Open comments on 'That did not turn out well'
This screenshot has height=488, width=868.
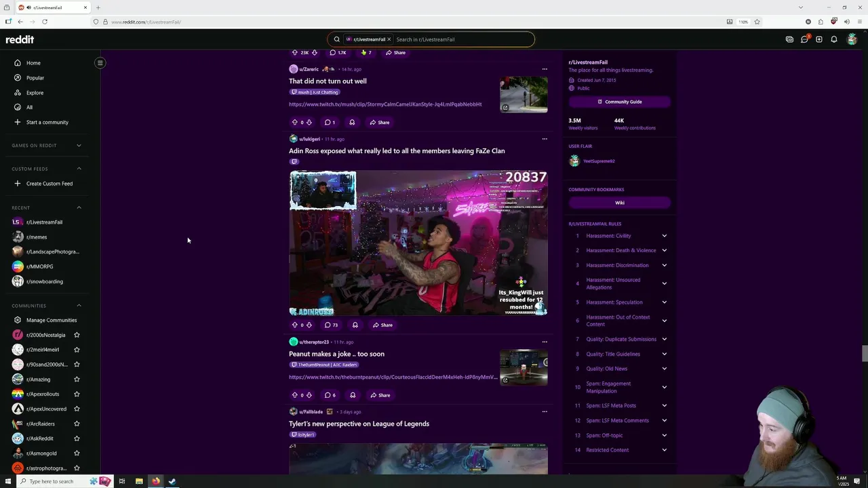point(330,123)
